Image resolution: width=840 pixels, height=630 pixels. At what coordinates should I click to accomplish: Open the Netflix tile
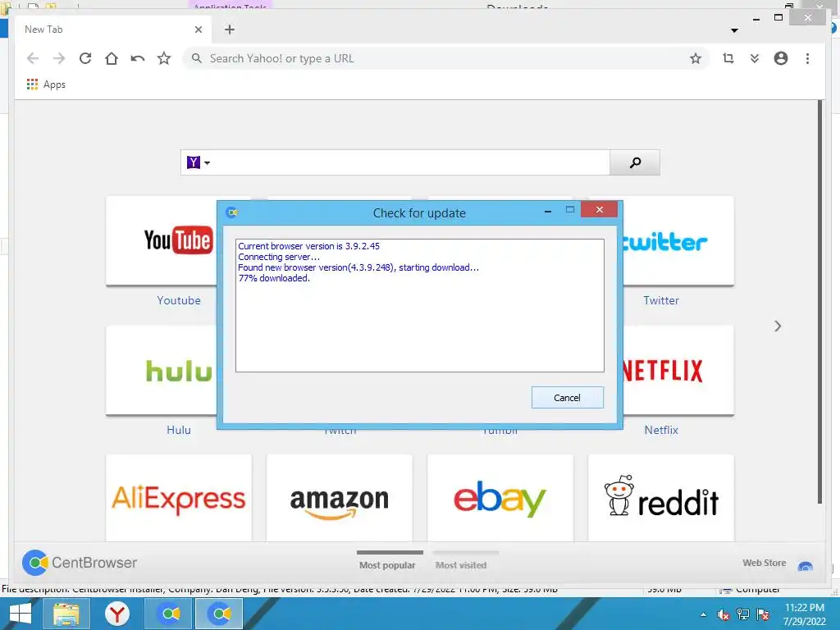tap(678, 370)
